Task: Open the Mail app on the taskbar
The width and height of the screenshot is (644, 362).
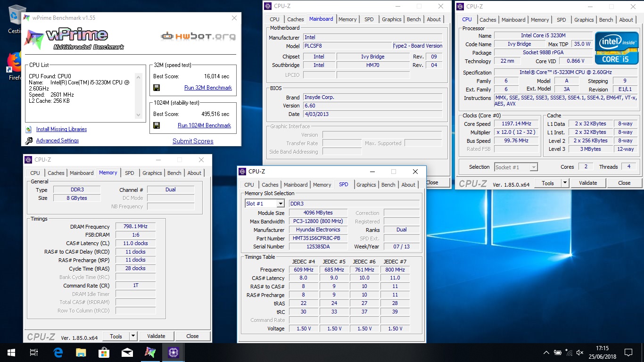Action: click(127, 352)
